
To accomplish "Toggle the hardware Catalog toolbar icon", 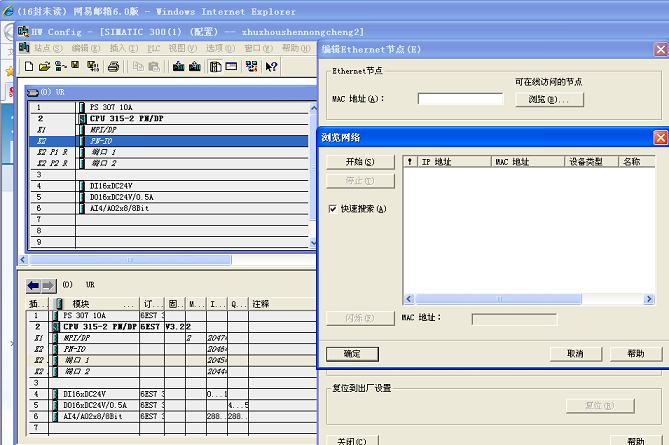I will [x=215, y=66].
